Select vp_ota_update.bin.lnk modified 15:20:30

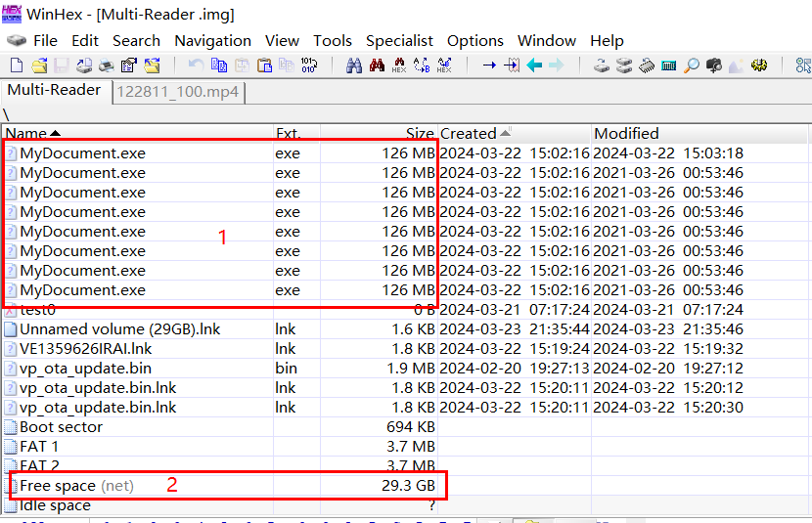[98, 408]
